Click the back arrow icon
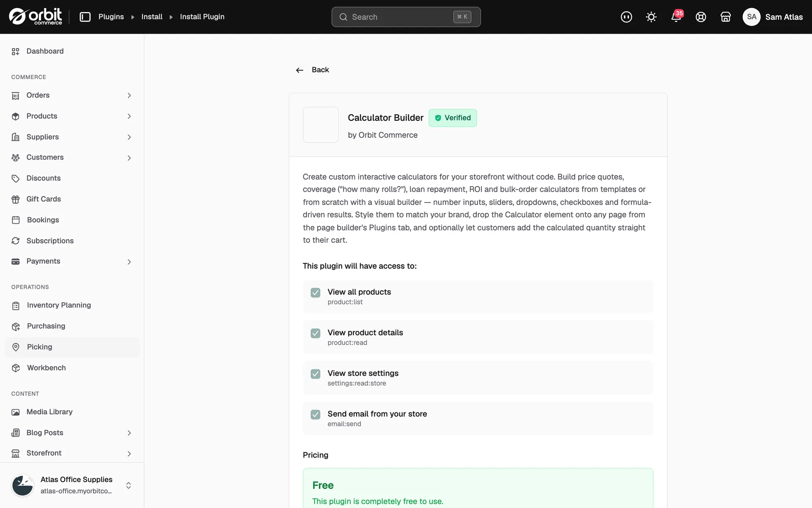The height and width of the screenshot is (508, 812). click(x=300, y=70)
